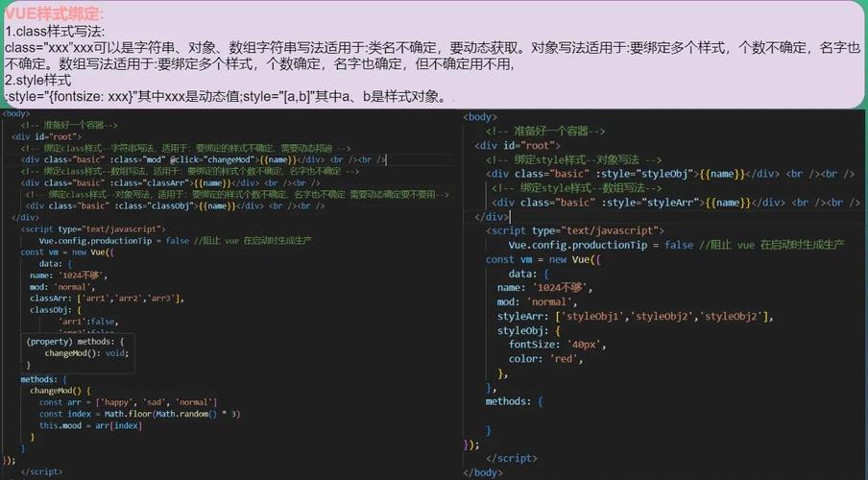Click the opening body tag in left code pane
868x480 pixels.
pos(16,113)
